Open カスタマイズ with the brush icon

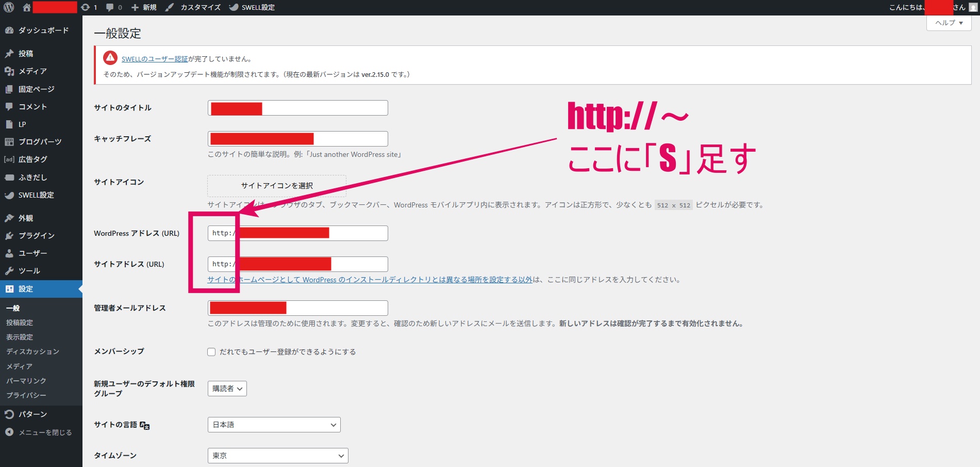click(170, 7)
